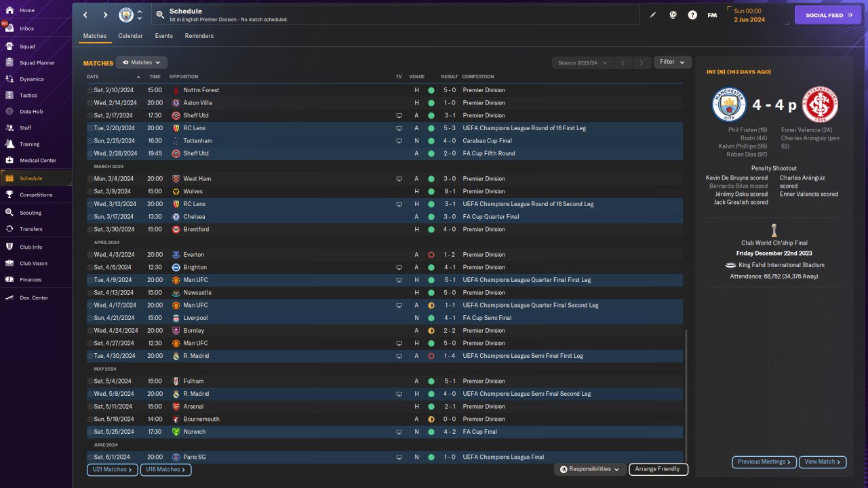Click the Arrange Friendly button
This screenshot has height=488, width=868.
(x=658, y=469)
